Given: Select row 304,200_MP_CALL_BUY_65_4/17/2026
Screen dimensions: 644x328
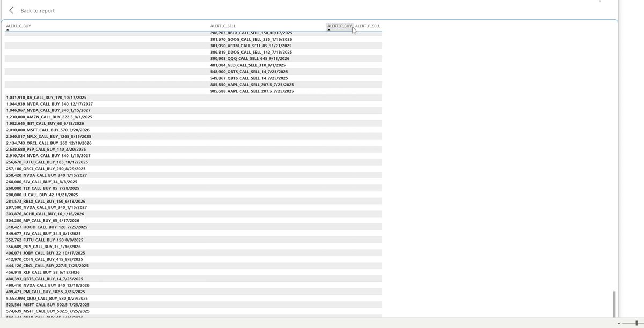Looking at the screenshot, I should point(193,220).
